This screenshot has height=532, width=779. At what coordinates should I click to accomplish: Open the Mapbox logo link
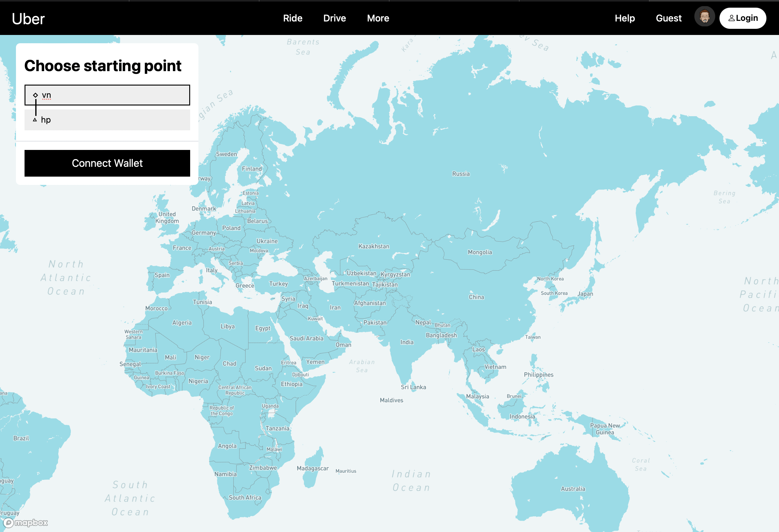pyautogui.click(x=26, y=522)
